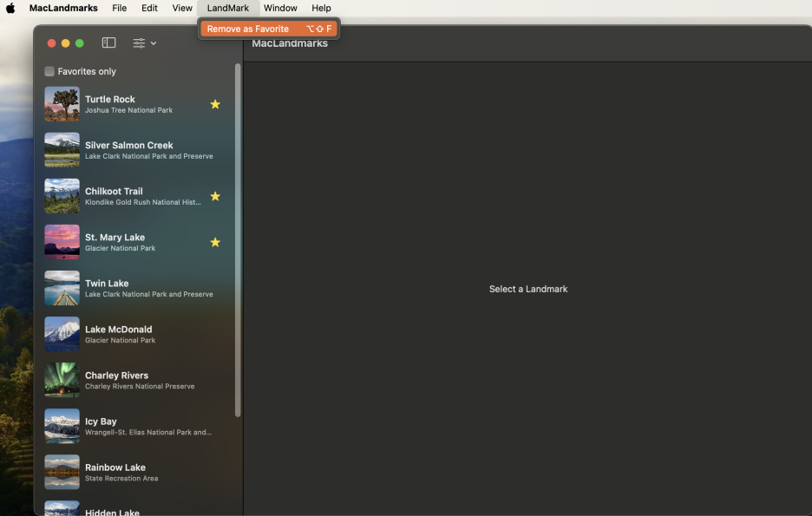Select the Turtle Rock thumbnail
Screen dimensions: 812x516
(62, 104)
